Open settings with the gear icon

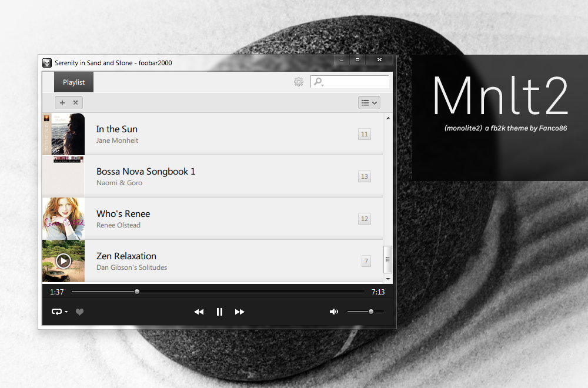(299, 82)
